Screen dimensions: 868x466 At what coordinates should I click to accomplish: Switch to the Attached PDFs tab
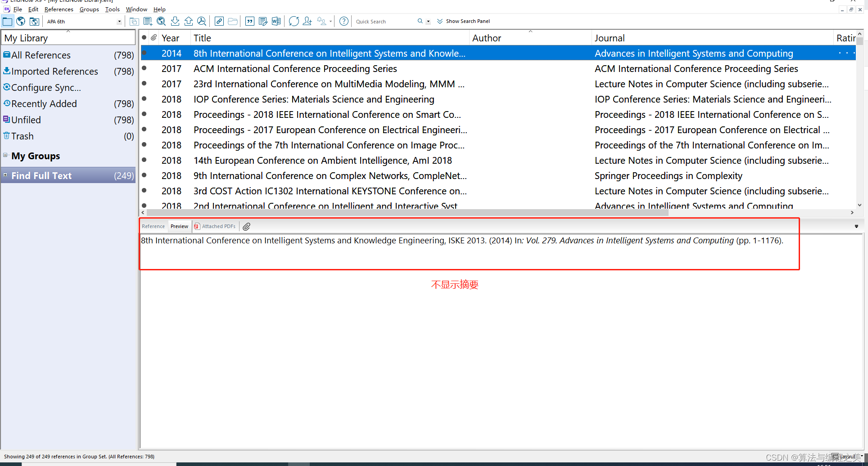[x=215, y=226]
